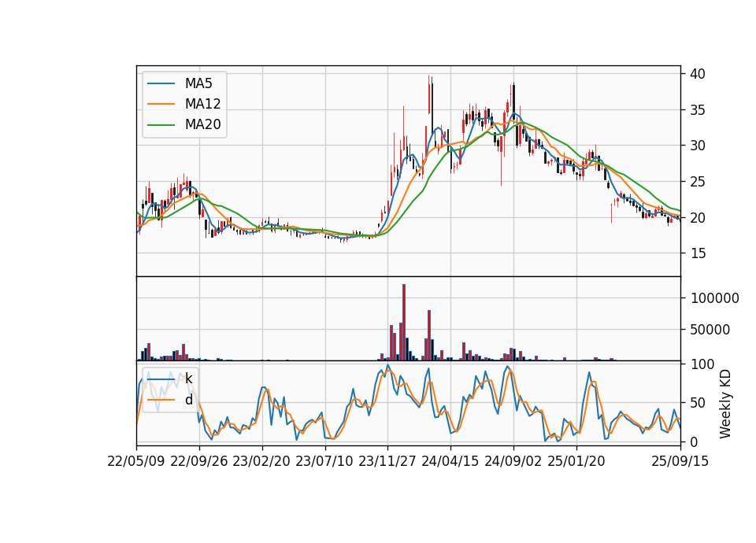The height and width of the screenshot is (543, 756).
Task: Click the price axis value 30
Action: (x=698, y=146)
